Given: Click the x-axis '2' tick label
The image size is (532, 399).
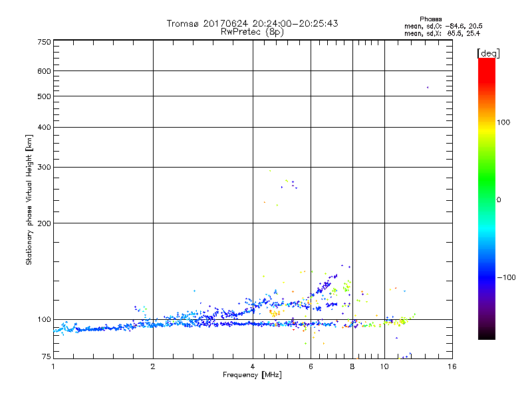Looking at the screenshot, I should click(x=153, y=366).
